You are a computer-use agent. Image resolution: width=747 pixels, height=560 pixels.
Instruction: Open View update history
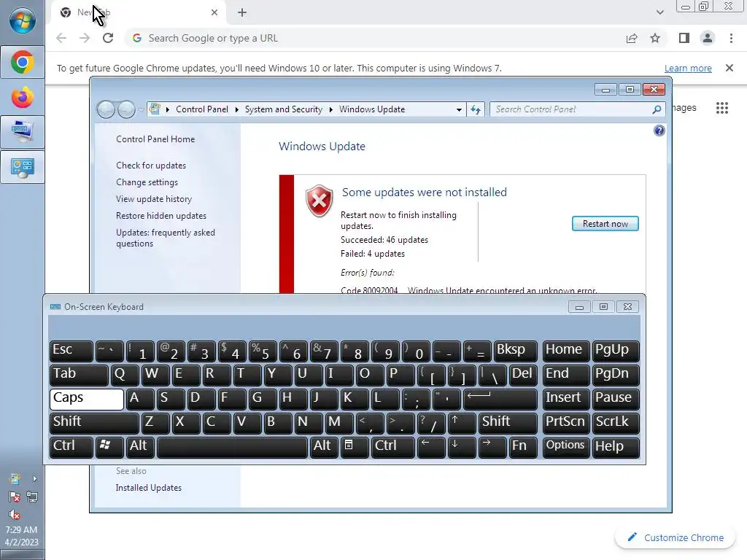point(154,198)
